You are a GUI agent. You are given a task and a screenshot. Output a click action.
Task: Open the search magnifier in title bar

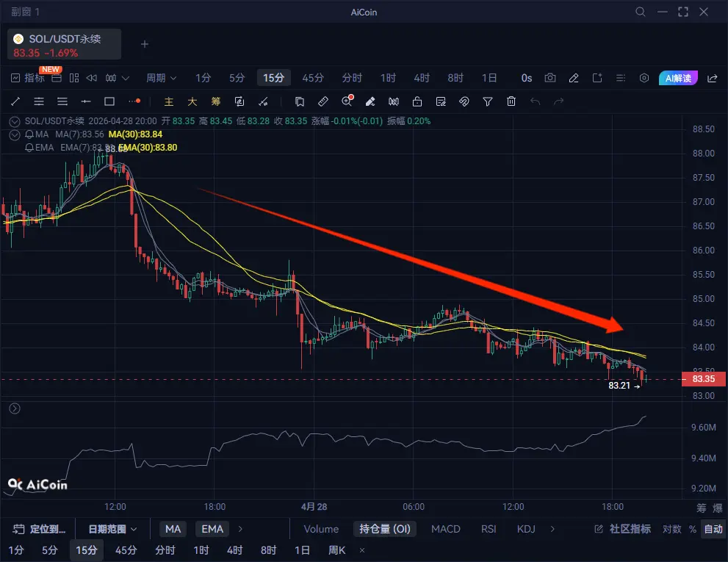pos(641,12)
